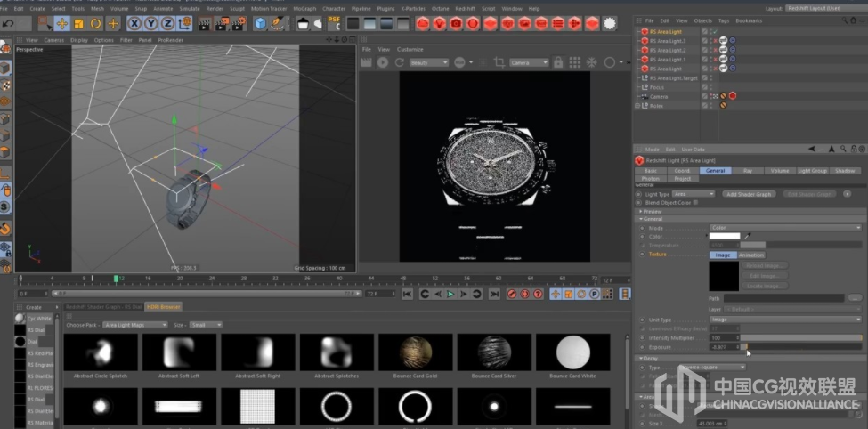This screenshot has height=429, width=868.
Task: Toggle the X axis lock
Action: pos(134,23)
